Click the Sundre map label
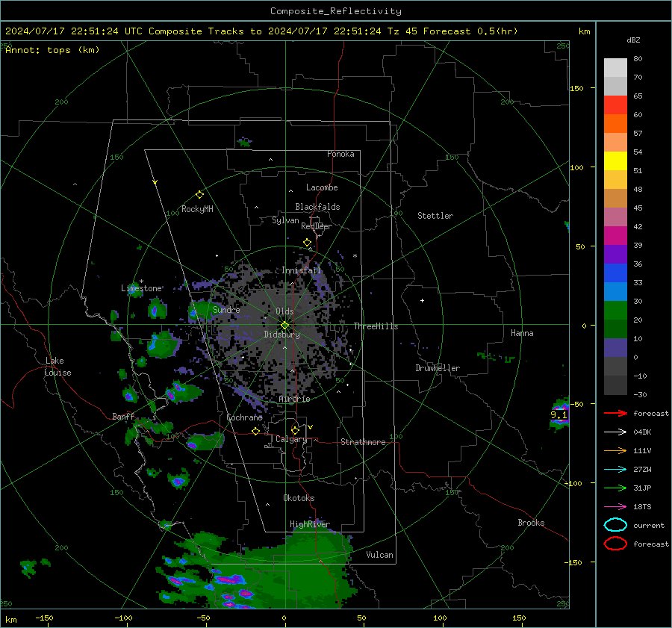Viewport: 672px width, 628px height. coord(226,309)
